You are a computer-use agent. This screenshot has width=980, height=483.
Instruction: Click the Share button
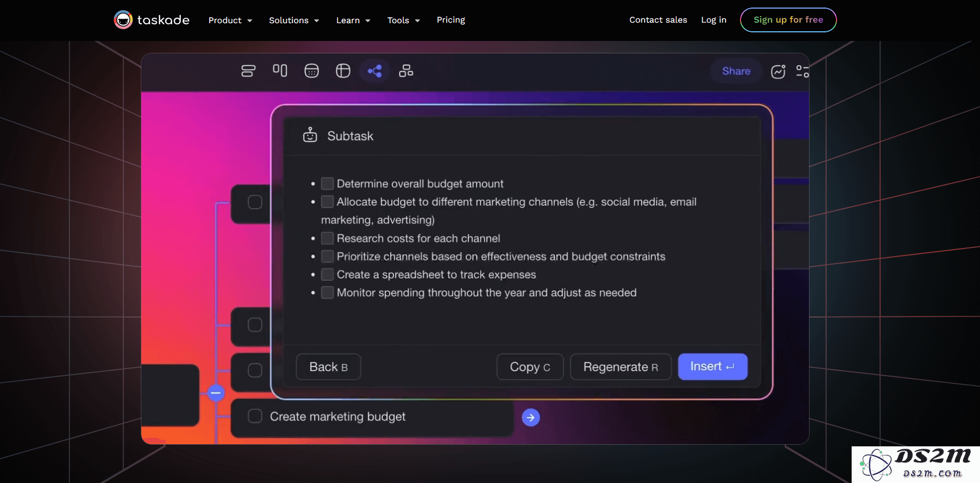point(736,71)
